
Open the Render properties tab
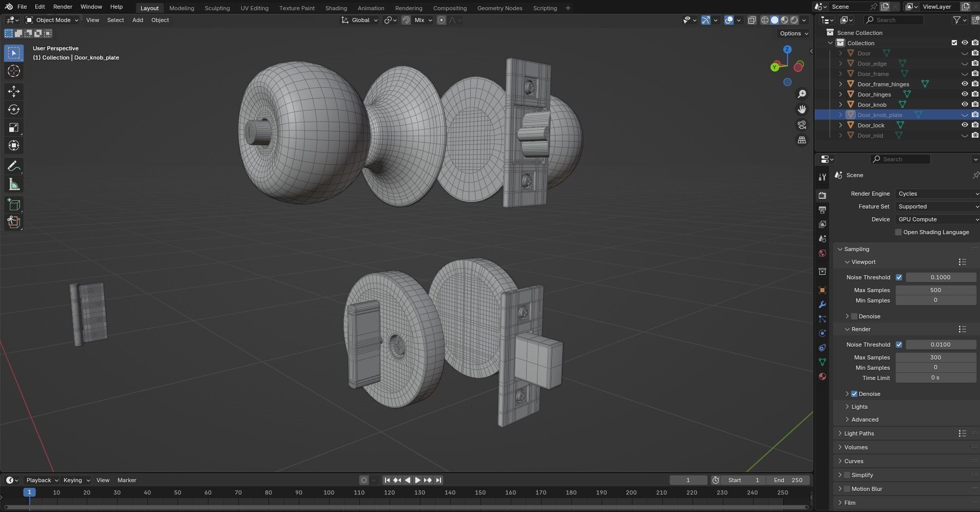click(822, 195)
